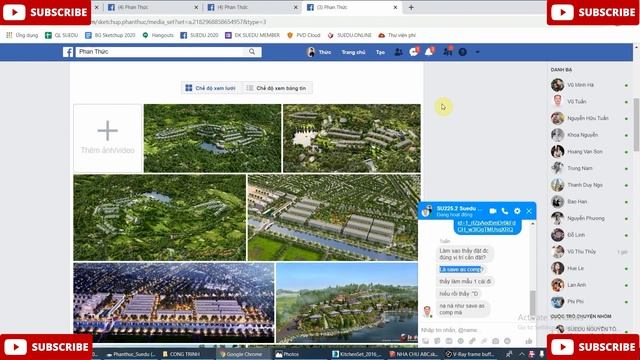Click the GIF icon in chat toolbar
640x360 pixels.
[x=449, y=341]
